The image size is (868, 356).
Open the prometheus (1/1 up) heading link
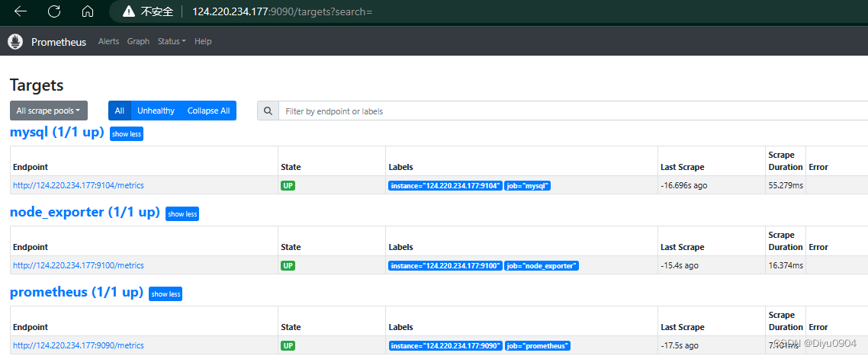[77, 292]
